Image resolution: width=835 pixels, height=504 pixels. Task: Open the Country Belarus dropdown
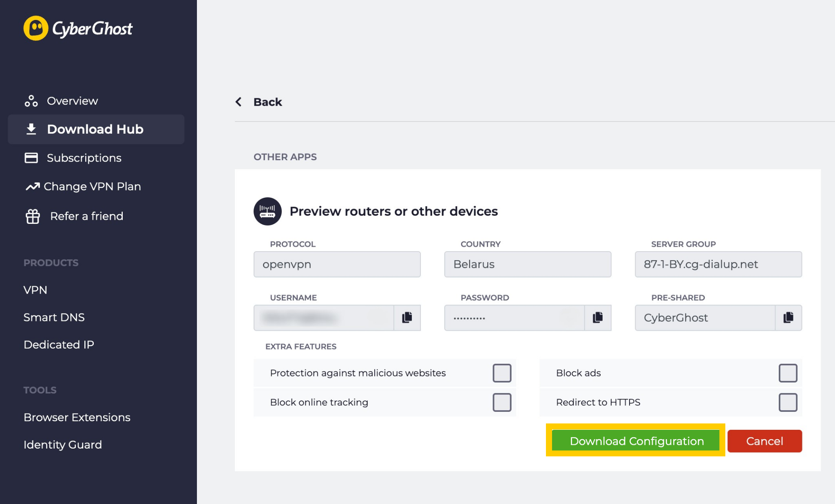(528, 264)
